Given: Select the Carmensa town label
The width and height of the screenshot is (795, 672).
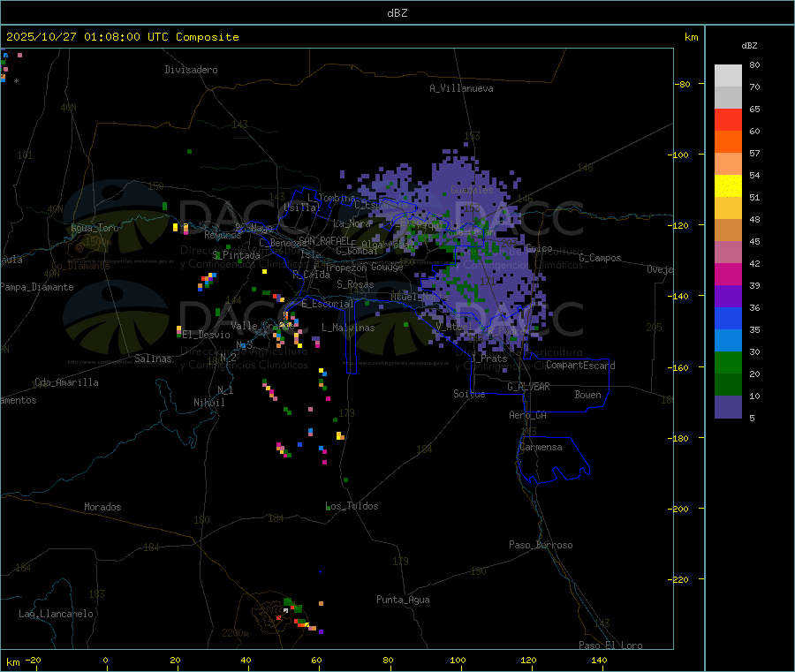Looking at the screenshot, I should (541, 448).
